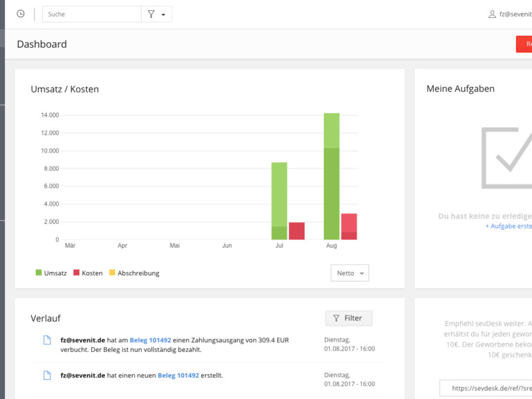Toggle the Abschreibung legend entry
The image size is (532, 399).
point(134,273)
